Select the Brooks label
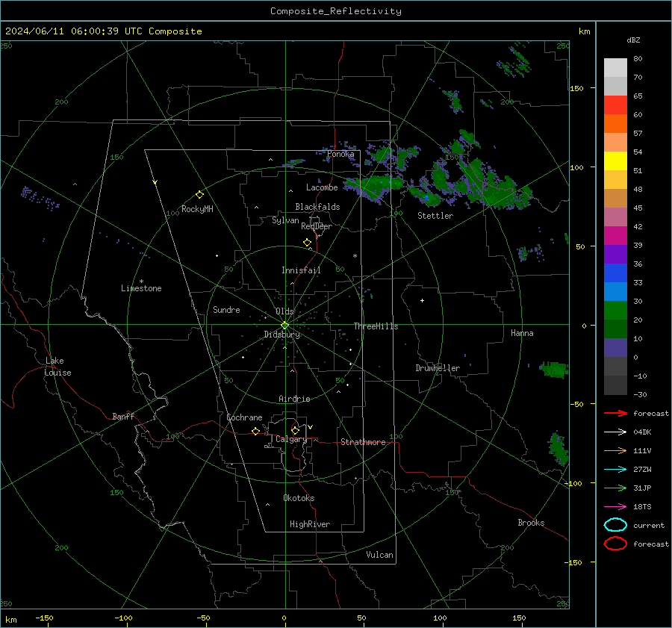672x628 pixels. click(x=531, y=523)
